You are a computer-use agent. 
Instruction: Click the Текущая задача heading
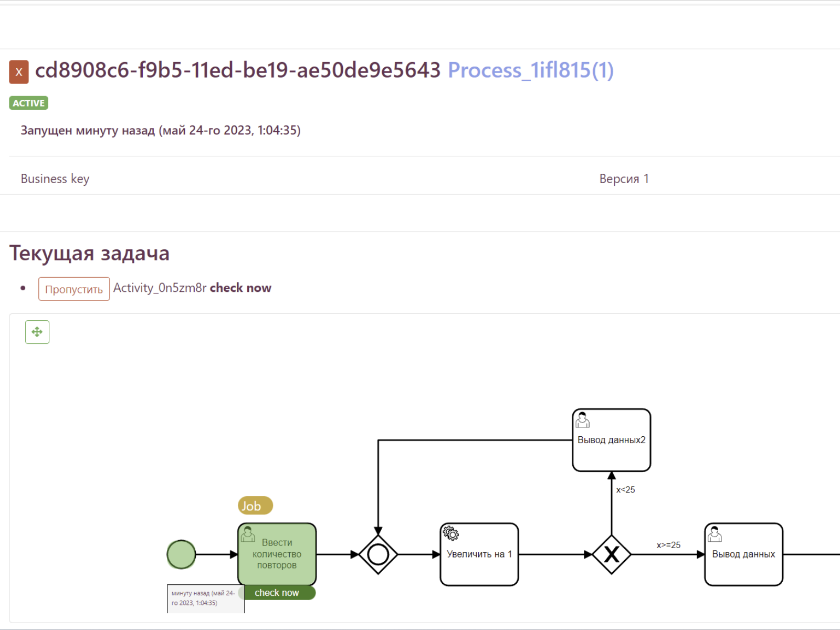pos(89,253)
